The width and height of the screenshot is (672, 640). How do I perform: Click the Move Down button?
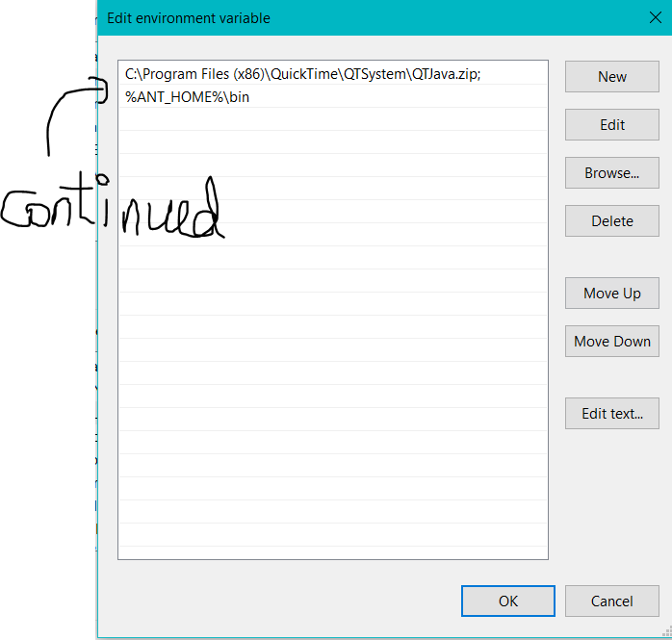coord(612,342)
